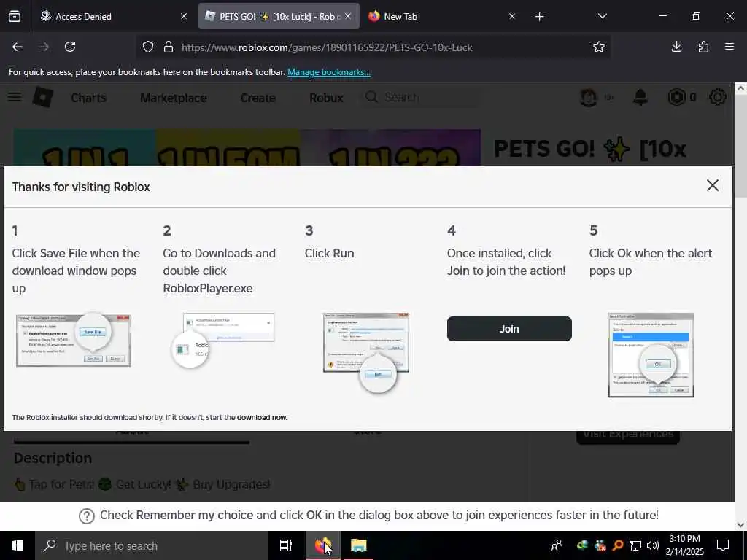Image resolution: width=747 pixels, height=560 pixels.
Task: Reload the current page
Action: pos(70,47)
